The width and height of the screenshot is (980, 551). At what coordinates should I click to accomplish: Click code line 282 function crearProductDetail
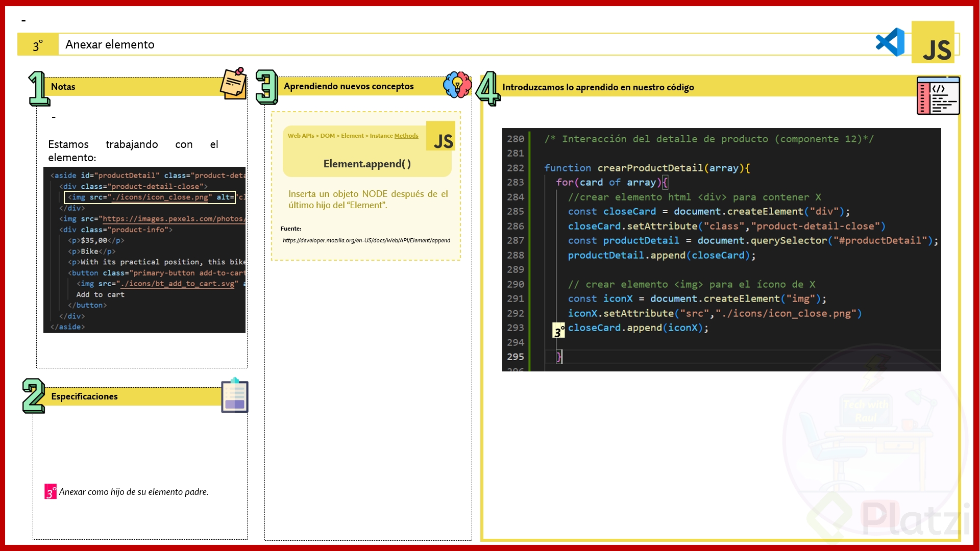point(647,168)
